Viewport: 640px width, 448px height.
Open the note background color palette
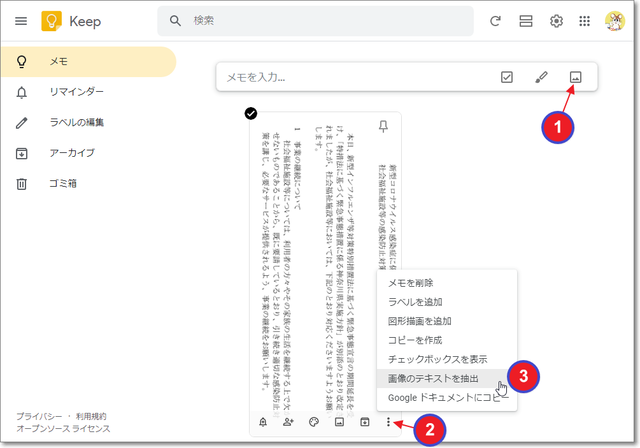click(x=314, y=422)
